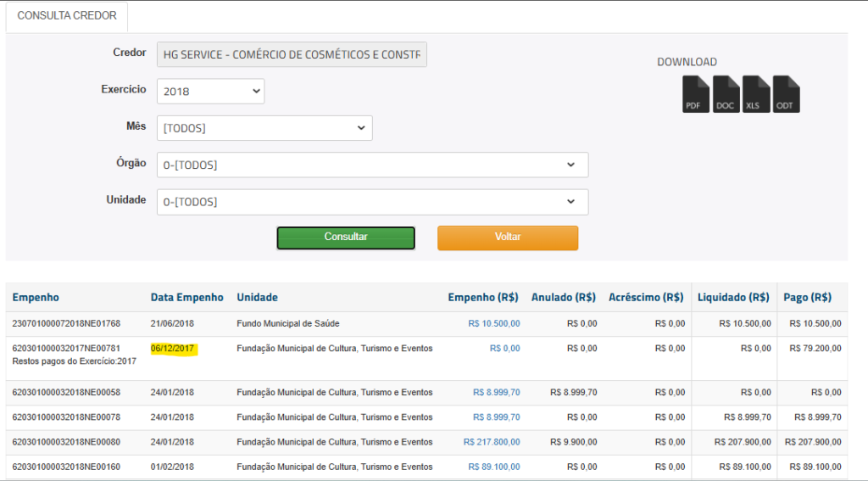Download the report as PDF
Image resolution: width=868 pixels, height=481 pixels.
point(696,94)
